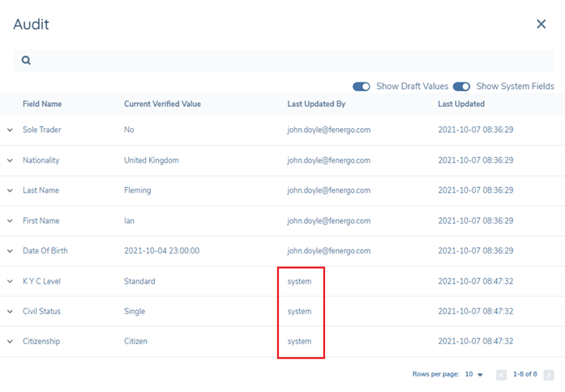
Task: Go to the previous page arrow
Action: click(501, 375)
